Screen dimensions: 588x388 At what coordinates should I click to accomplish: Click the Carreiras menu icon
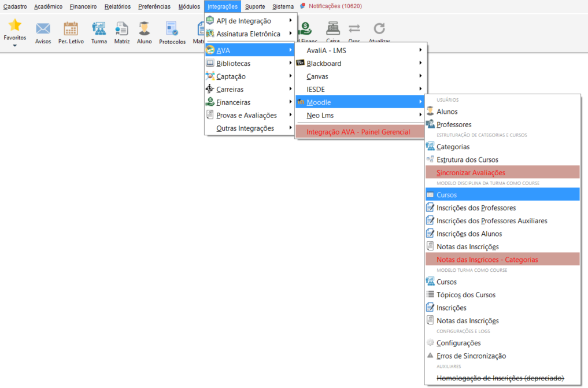210,89
